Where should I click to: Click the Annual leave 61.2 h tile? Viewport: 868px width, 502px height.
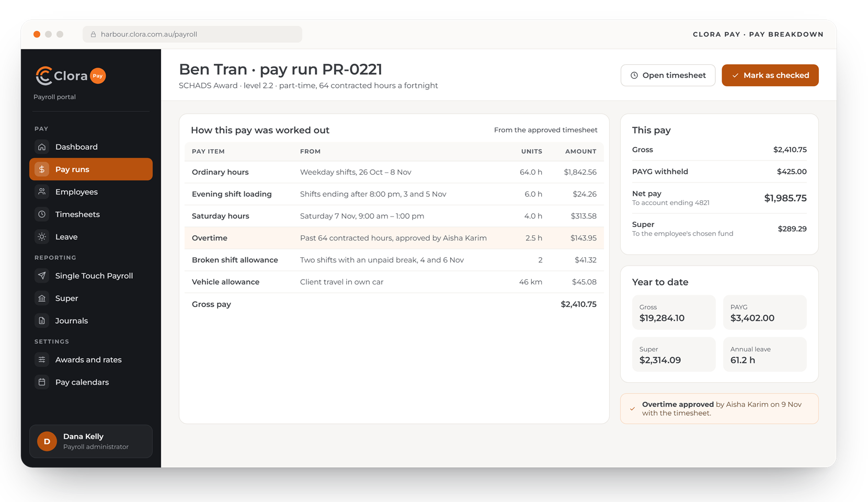(765, 355)
